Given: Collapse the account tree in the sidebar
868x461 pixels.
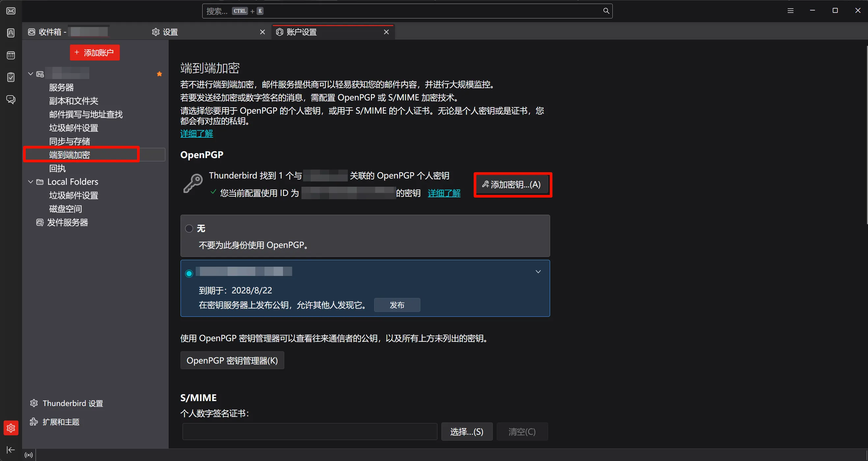Looking at the screenshot, I should point(30,73).
